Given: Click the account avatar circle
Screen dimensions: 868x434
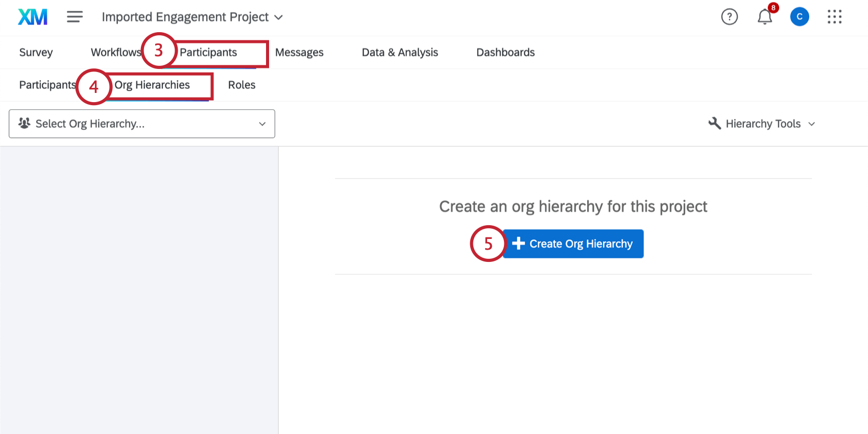Looking at the screenshot, I should pyautogui.click(x=799, y=17).
